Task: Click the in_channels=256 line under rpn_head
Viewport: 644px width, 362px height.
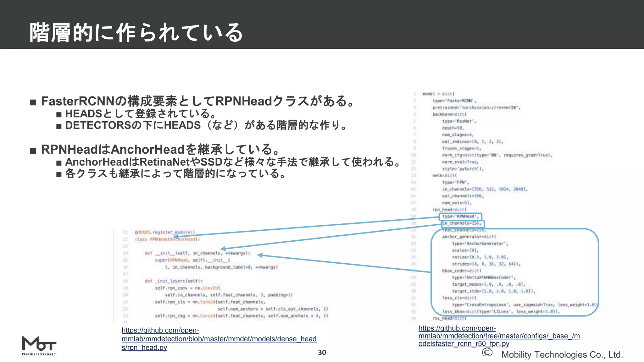Action: pyautogui.click(x=462, y=223)
